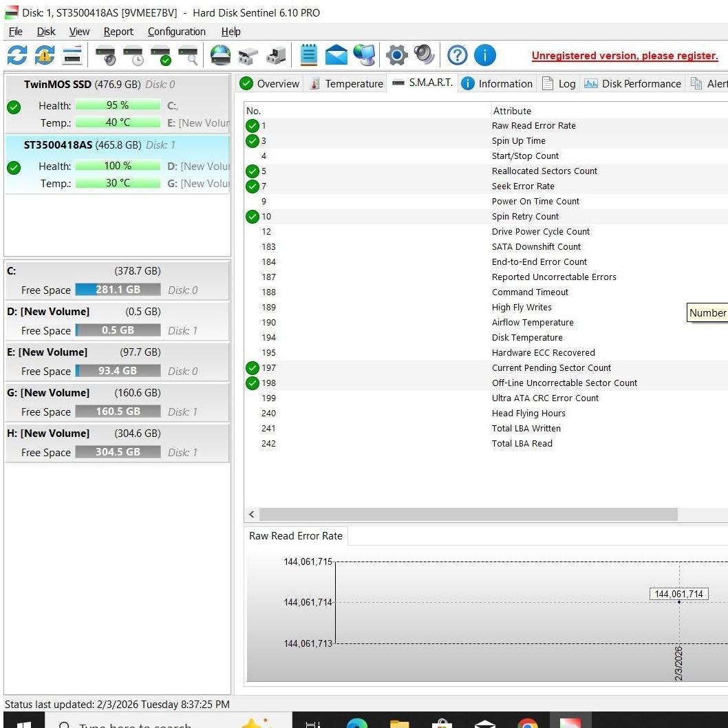Click the refresh icon with warning sign
This screenshot has height=728, width=728.
45,55
